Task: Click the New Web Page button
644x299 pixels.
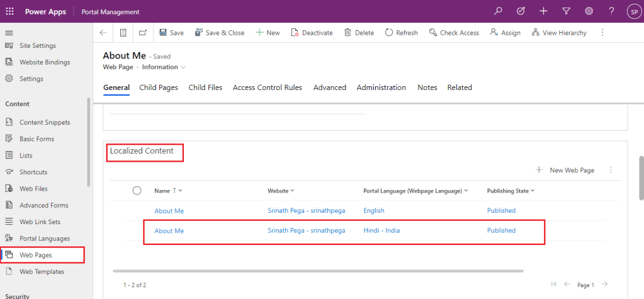Action: tap(565, 170)
